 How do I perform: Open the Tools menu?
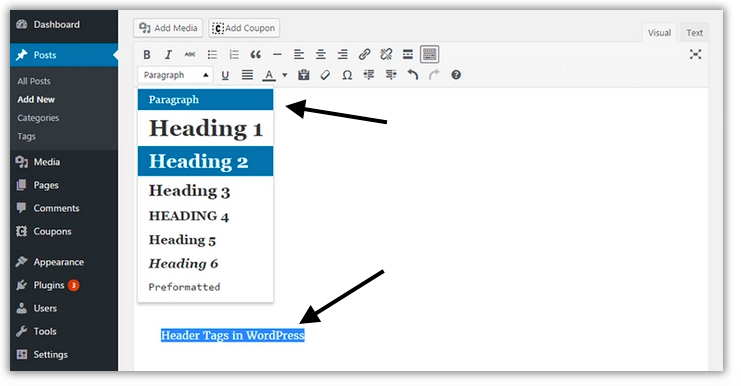coord(64,332)
